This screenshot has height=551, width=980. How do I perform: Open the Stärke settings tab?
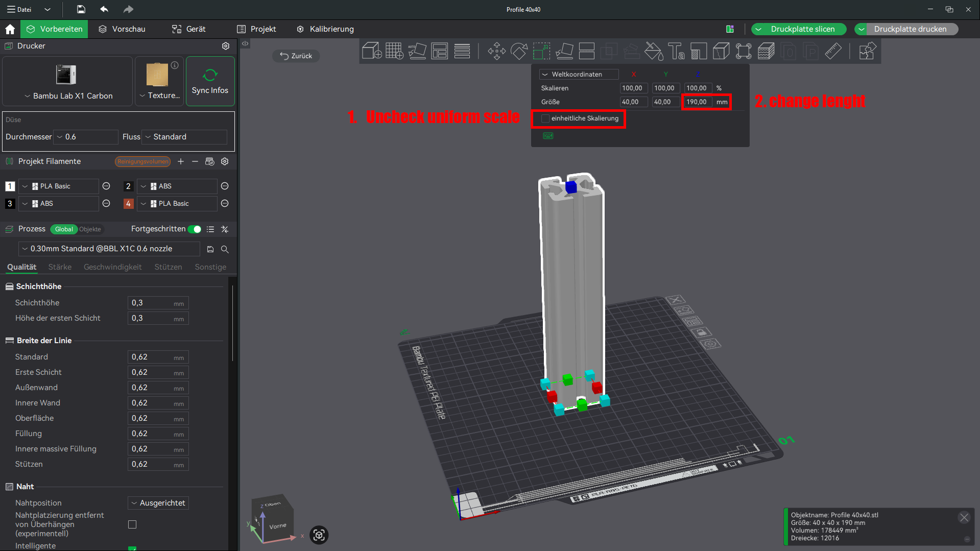tap(60, 267)
